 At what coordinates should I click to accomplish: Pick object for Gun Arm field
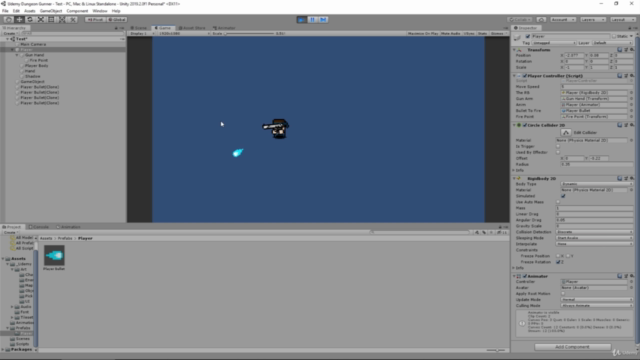tap(631, 98)
